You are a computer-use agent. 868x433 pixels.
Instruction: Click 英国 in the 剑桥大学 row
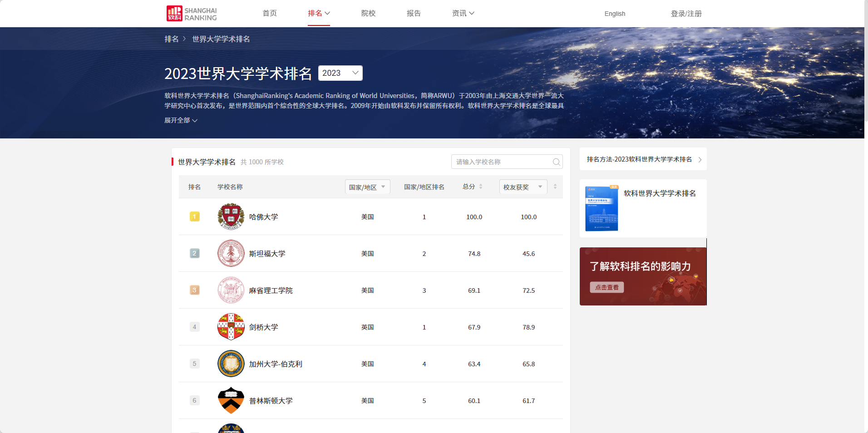[x=367, y=327]
